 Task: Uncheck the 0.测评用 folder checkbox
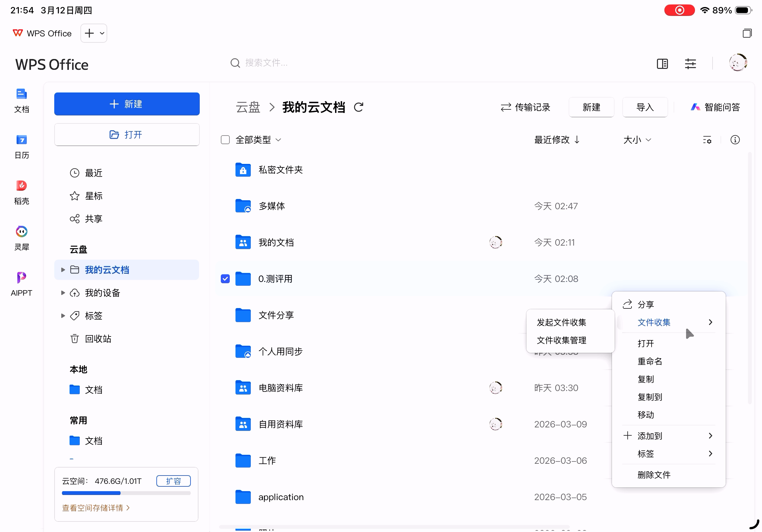coord(225,279)
